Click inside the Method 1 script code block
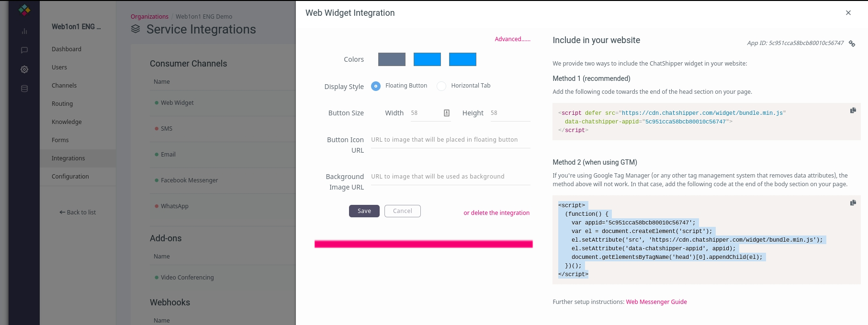Image resolution: width=868 pixels, height=325 pixels. pos(706,122)
